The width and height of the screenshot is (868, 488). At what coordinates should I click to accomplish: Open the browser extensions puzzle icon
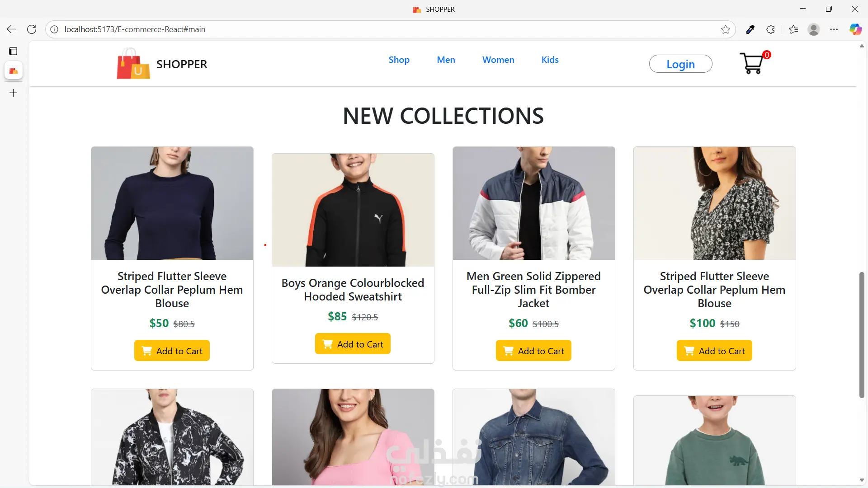(x=771, y=29)
